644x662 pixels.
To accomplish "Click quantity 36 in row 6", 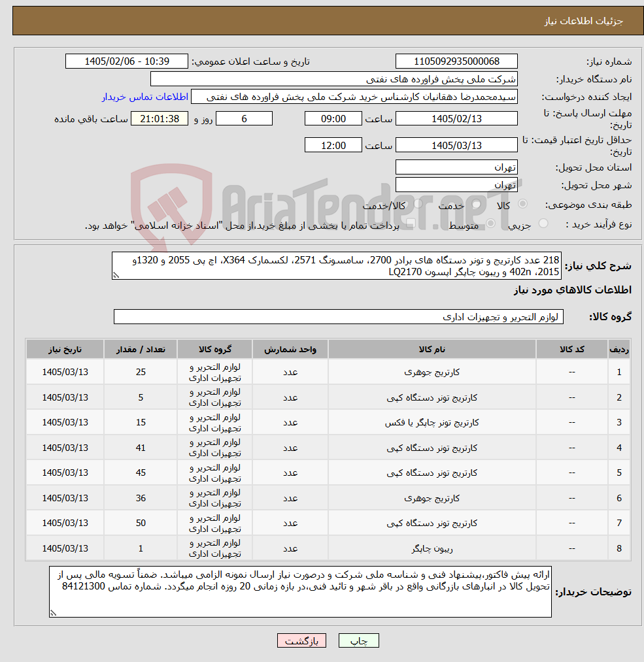I will tap(141, 498).
